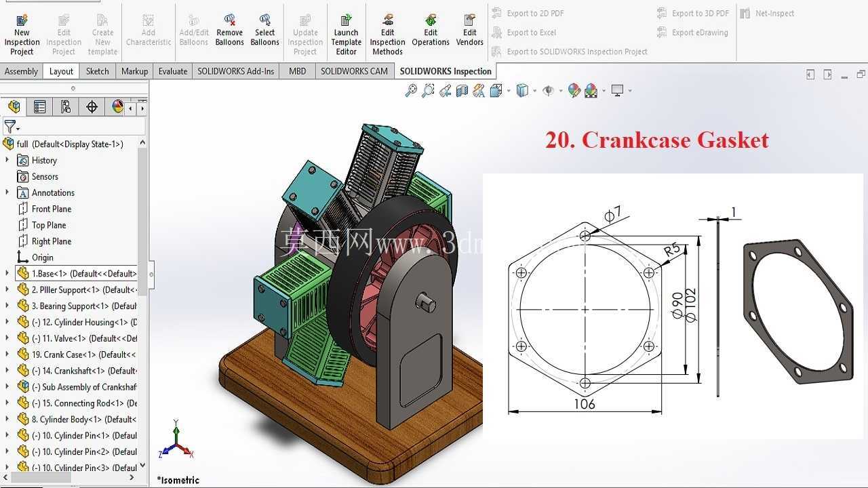Open DisplayManager color ball tab
Image resolution: width=868 pixels, height=488 pixels.
(117, 106)
